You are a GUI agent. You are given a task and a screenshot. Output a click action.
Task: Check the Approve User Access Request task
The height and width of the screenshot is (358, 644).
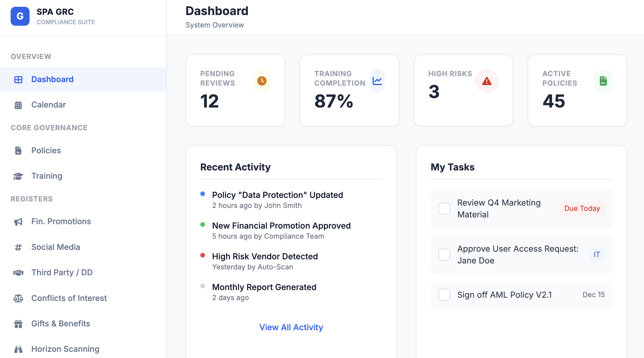point(444,254)
